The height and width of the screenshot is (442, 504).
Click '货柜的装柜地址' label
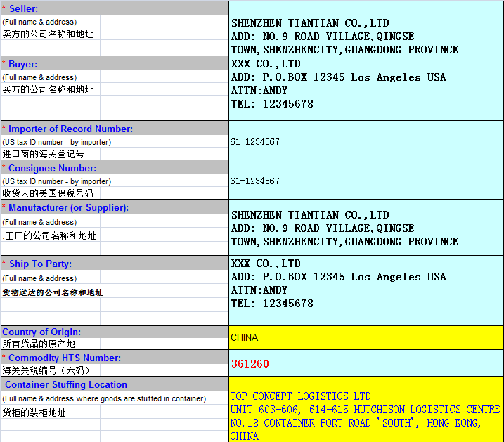point(34,412)
